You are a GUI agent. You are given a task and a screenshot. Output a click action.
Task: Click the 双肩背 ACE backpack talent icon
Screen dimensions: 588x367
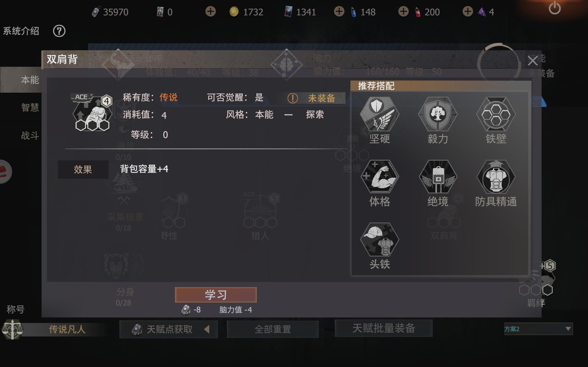click(x=92, y=112)
